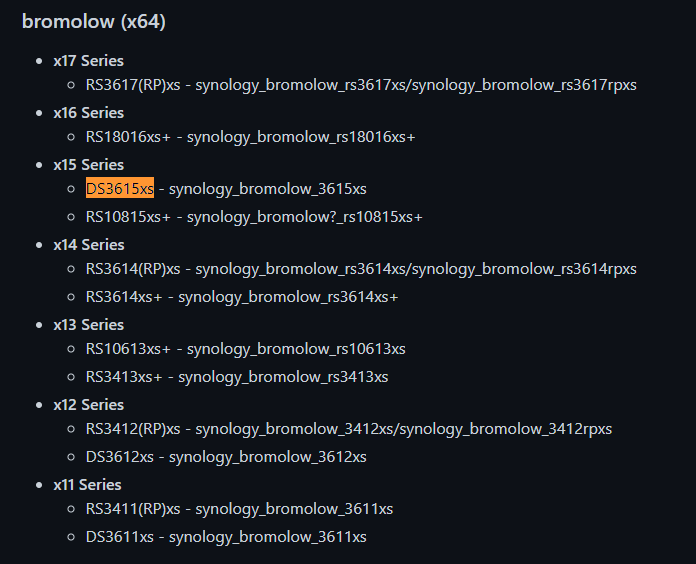Click the RS3413xs+ entry line
The width and height of the screenshot is (696, 564).
237,377
